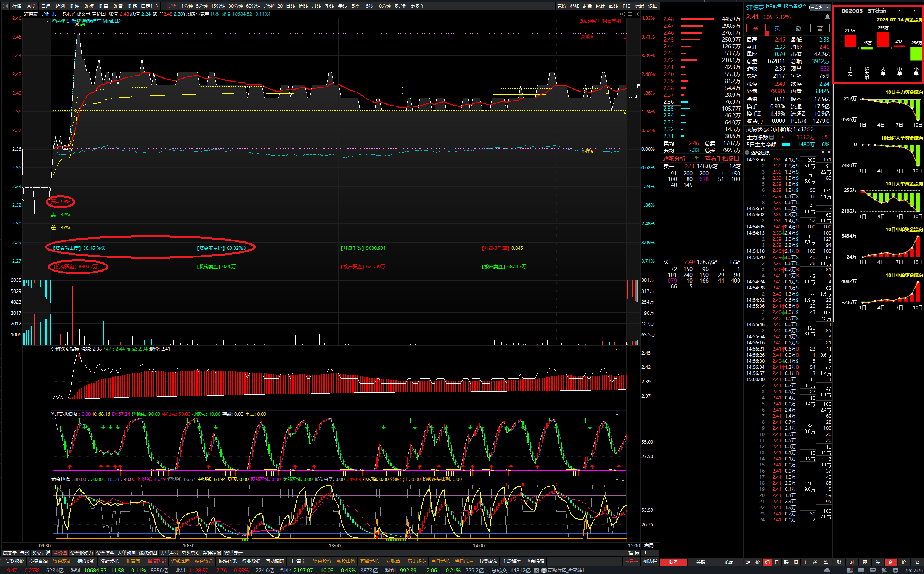Screen dimensions: 924x574
Task: Open dropdown of 黄金抄底 panel
Action: click(x=617, y=480)
